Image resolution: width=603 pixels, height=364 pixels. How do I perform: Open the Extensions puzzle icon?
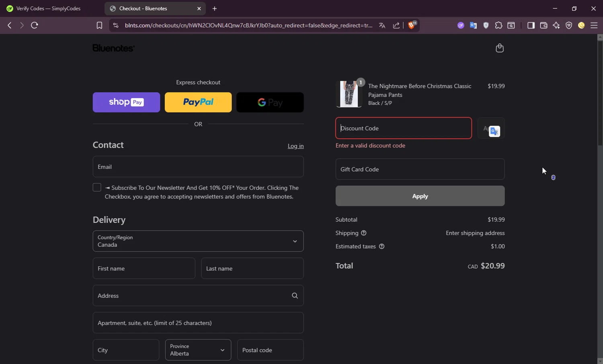pyautogui.click(x=498, y=25)
